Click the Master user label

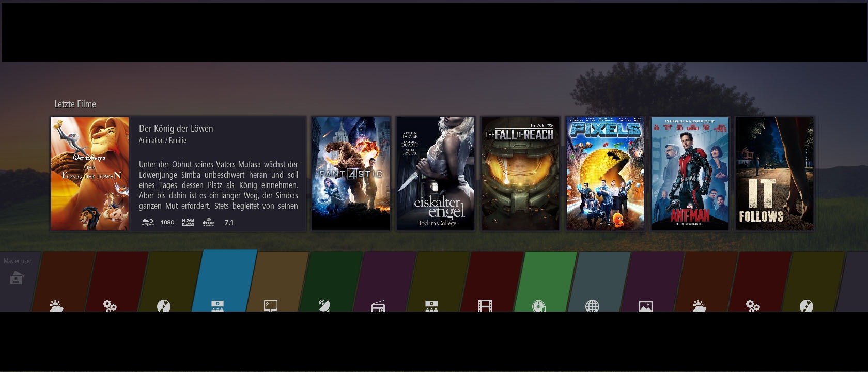click(x=18, y=261)
